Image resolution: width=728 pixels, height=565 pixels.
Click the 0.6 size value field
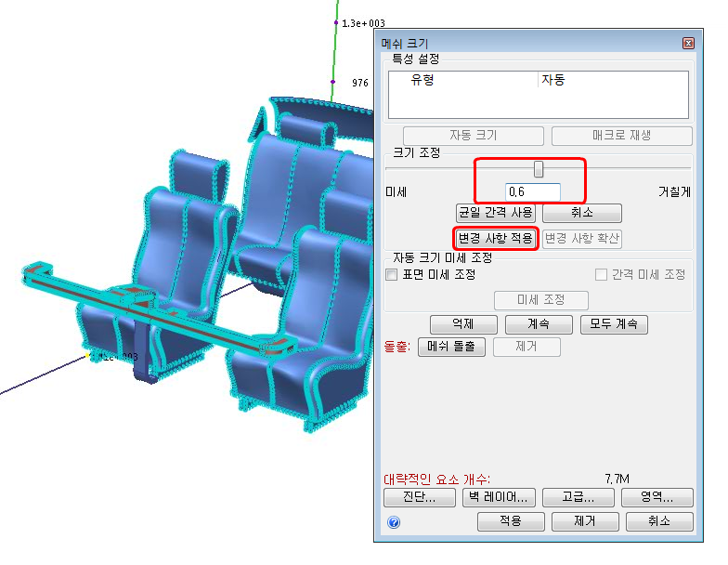[x=533, y=191]
